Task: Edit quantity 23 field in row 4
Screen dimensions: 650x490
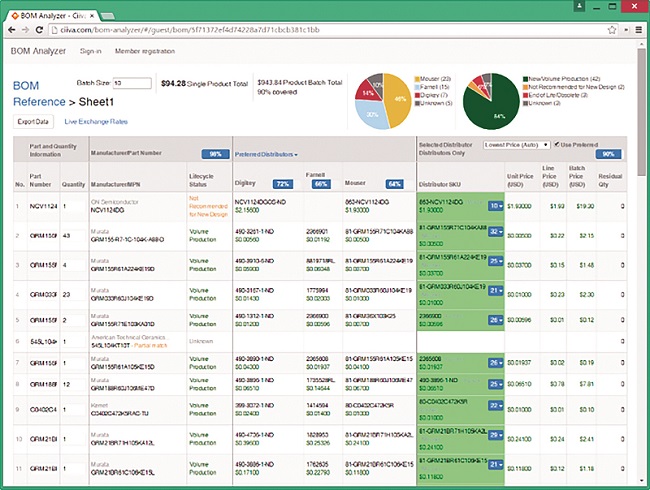Action: point(74,294)
